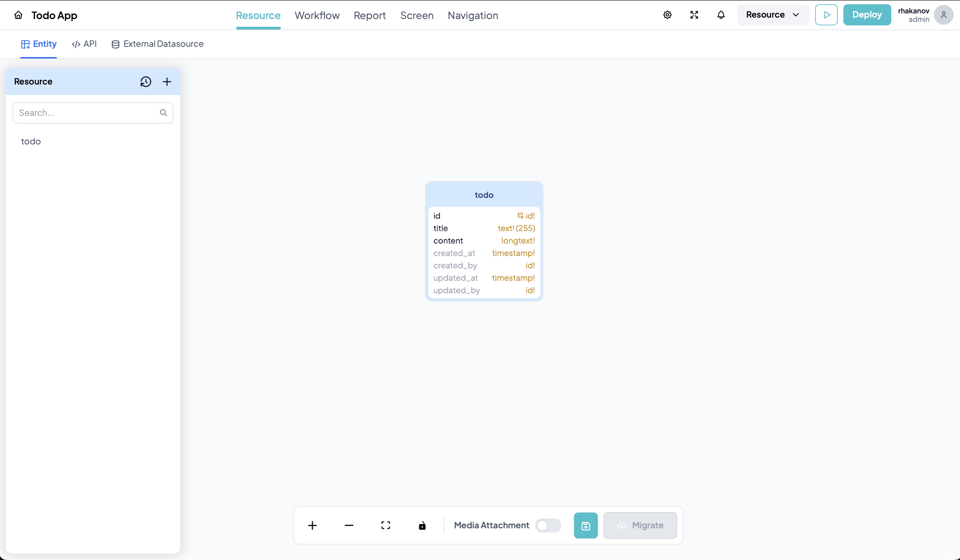Click the Entity tab icon
This screenshot has height=560, width=960.
tap(25, 44)
